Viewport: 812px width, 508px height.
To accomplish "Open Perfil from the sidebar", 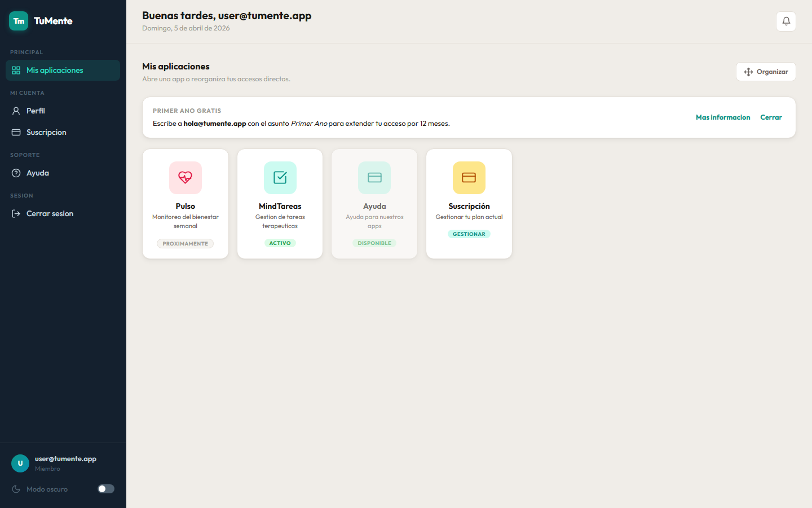I will pos(36,111).
